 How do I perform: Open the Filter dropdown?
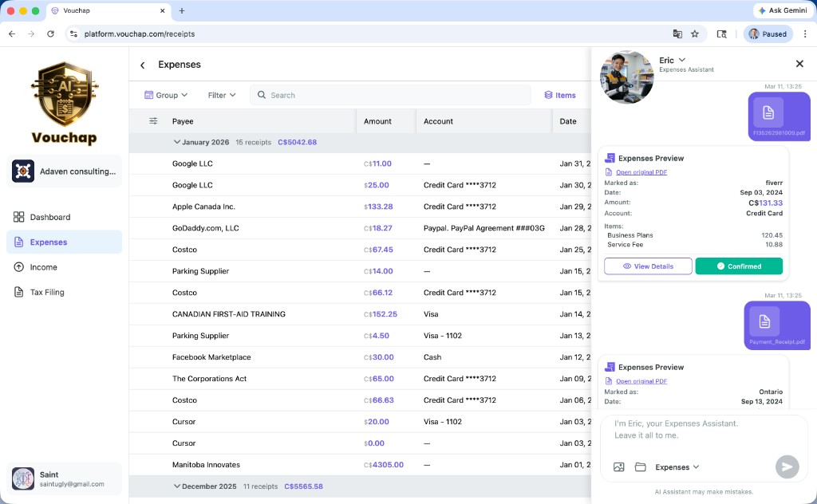click(x=222, y=95)
